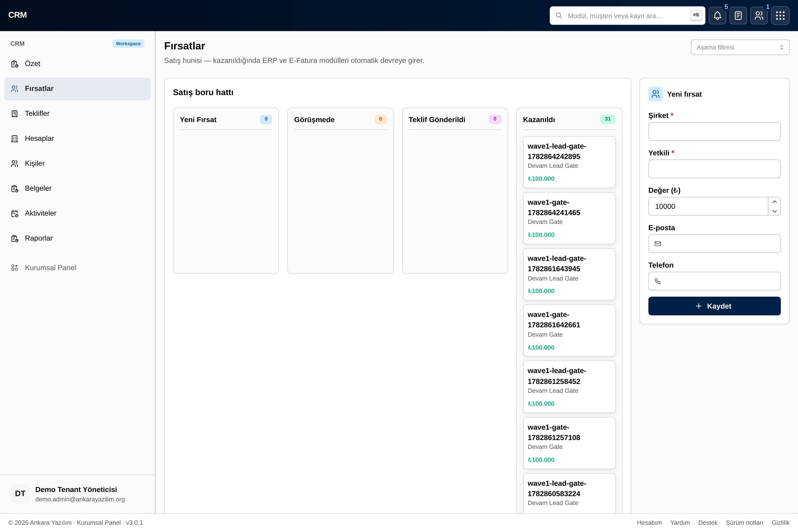Click the Yeni Fırsat column header
798x532 pixels.
click(198, 120)
